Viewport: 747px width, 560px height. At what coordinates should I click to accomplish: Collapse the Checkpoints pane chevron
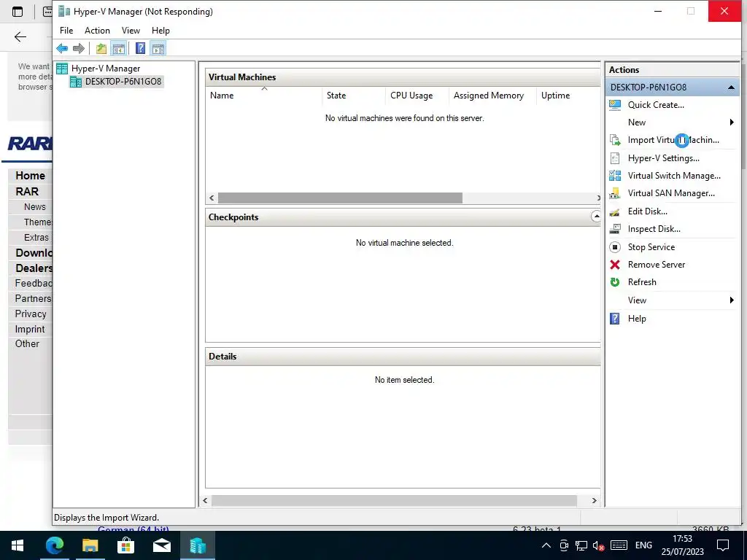click(595, 217)
